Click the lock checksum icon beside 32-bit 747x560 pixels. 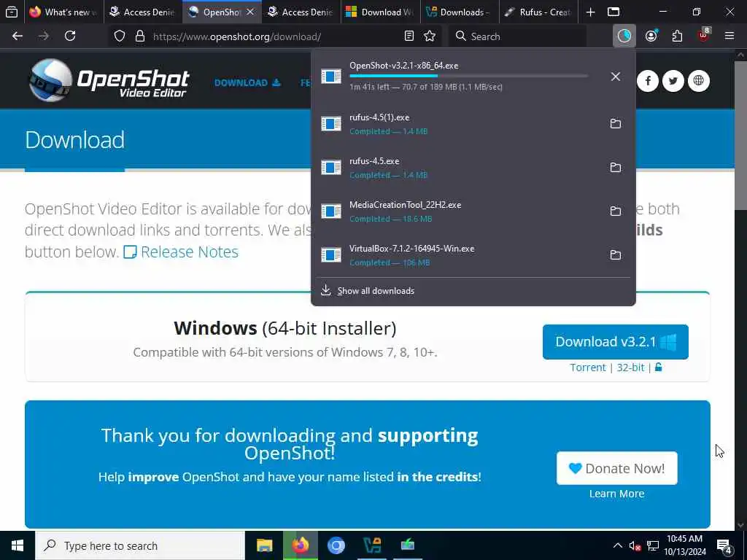(659, 367)
